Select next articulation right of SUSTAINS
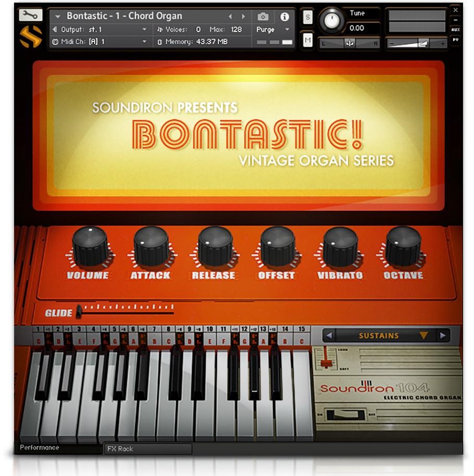The height and width of the screenshot is (476, 474). pos(443,336)
